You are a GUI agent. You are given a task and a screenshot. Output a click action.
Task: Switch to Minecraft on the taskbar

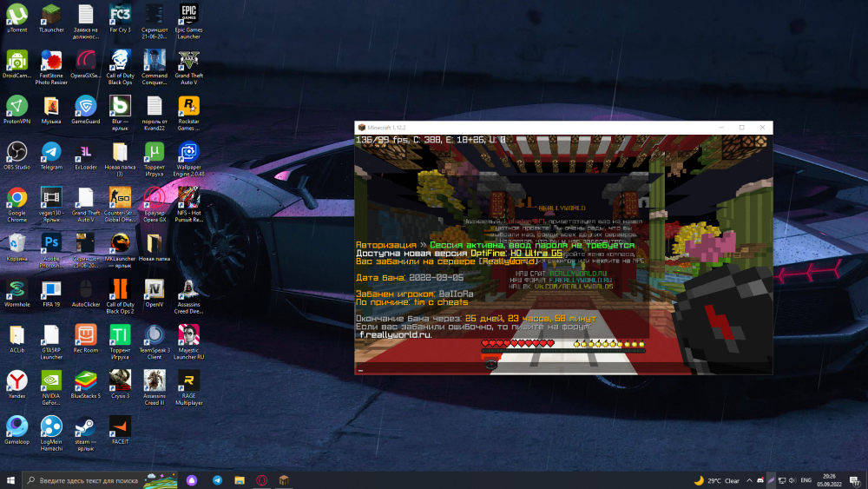(284, 480)
